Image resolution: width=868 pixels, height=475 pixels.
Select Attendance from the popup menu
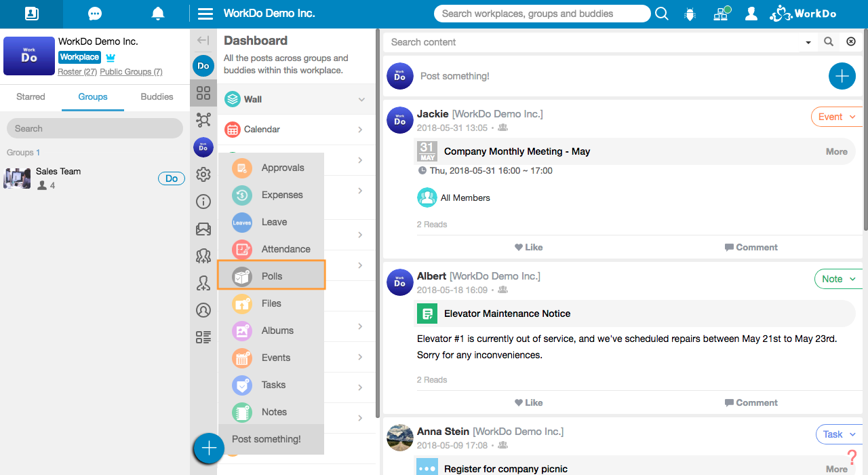pos(271,249)
